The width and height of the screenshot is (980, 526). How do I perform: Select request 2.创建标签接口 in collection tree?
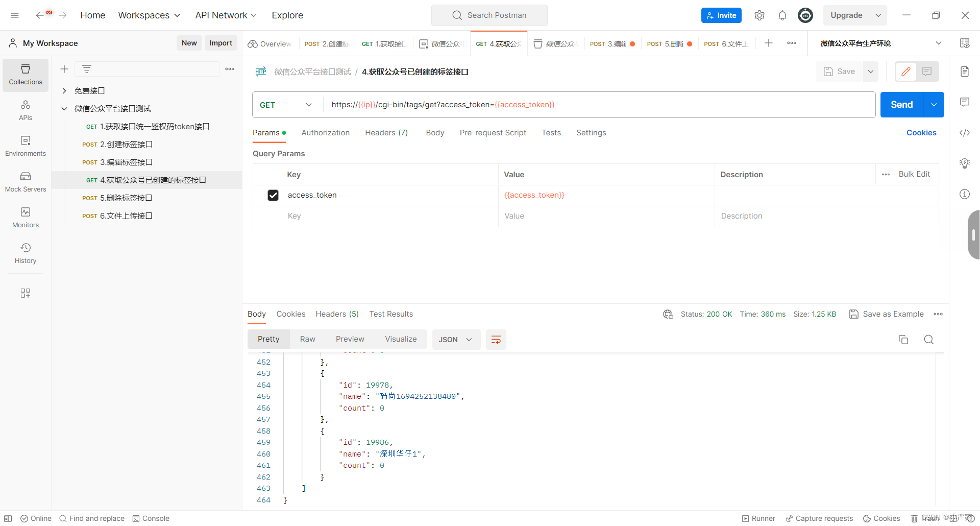click(x=146, y=145)
